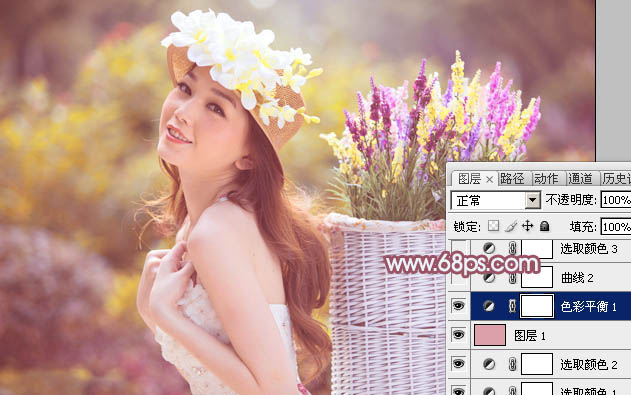Click adjustment icon of 曲线 2 layer

(x=489, y=278)
